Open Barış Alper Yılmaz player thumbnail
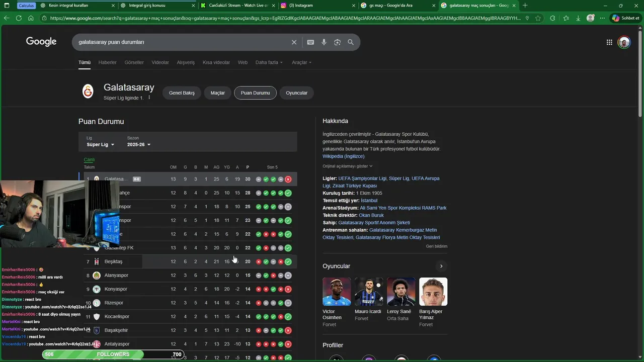The image size is (644, 362). point(433,292)
